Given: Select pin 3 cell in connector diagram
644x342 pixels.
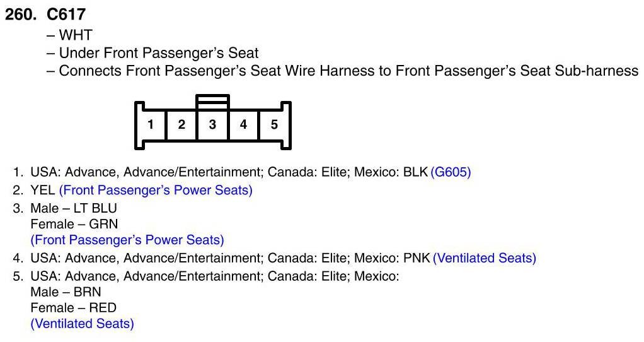Looking at the screenshot, I should tap(212, 124).
